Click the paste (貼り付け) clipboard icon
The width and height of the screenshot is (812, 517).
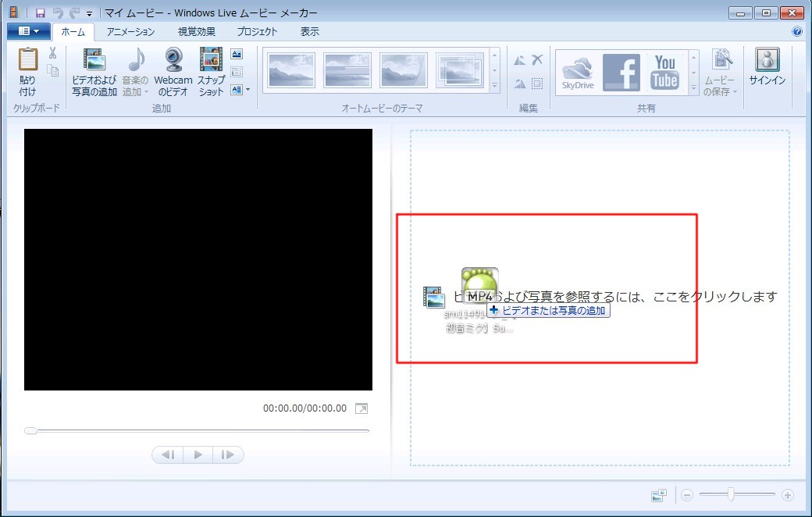(27, 61)
